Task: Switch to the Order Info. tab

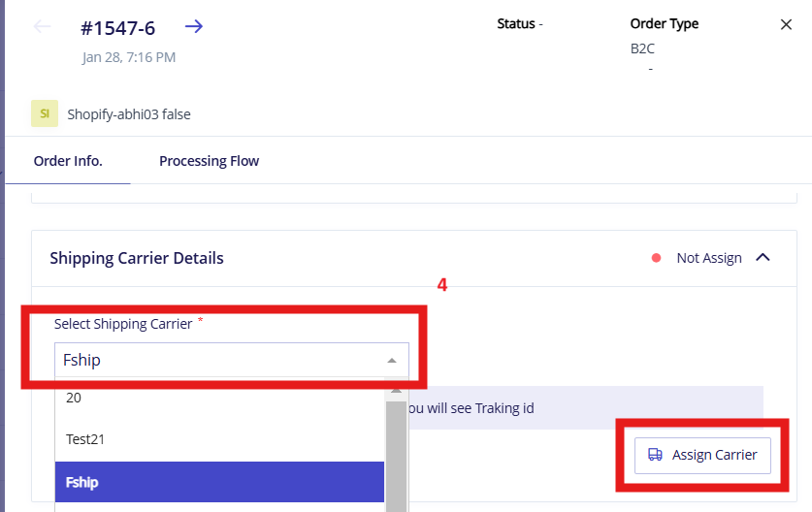Action: 68,161
